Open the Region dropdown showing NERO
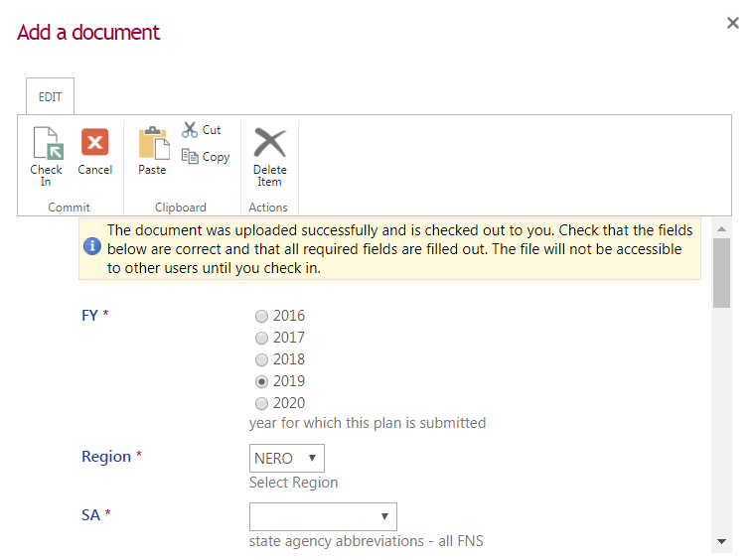 coord(286,459)
